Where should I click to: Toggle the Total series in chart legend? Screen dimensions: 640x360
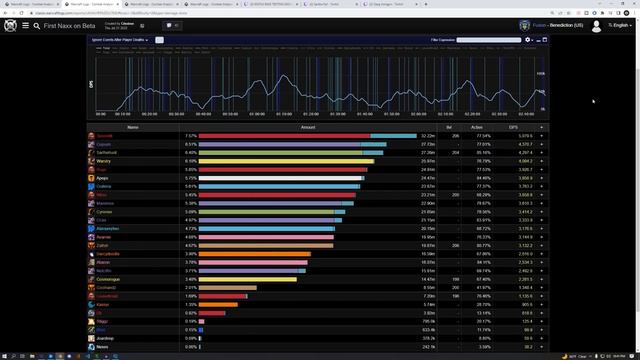[x=104, y=48]
